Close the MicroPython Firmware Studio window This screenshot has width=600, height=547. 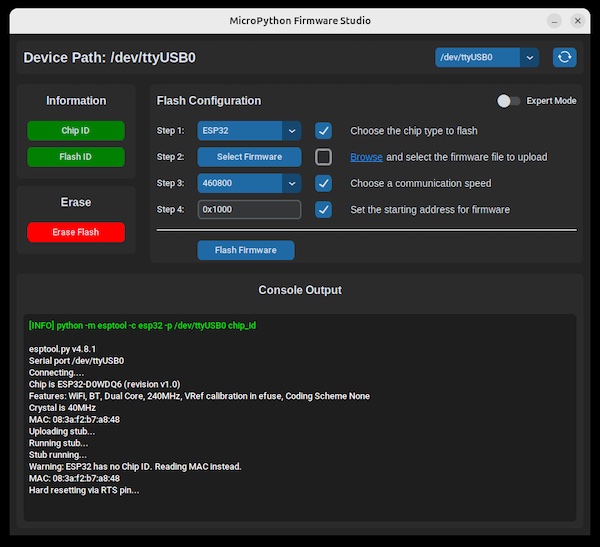(578, 21)
